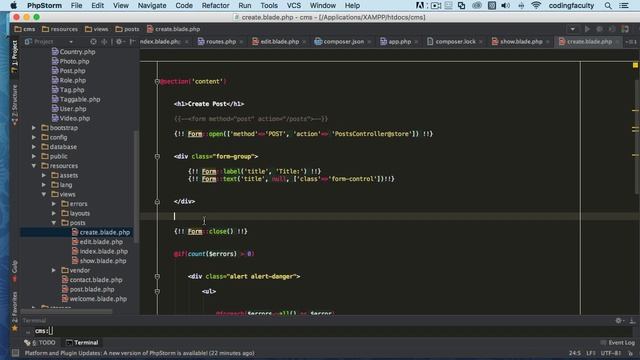This screenshot has width=640, height=360.
Task: Close the show.blade.php tab
Action: click(547, 42)
